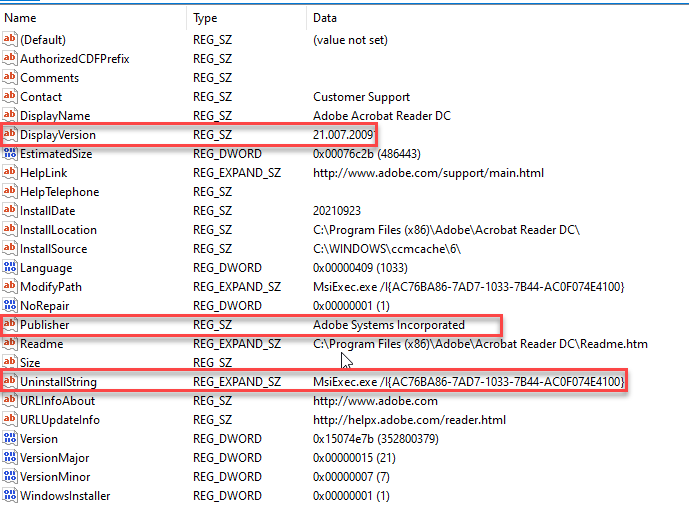Click the InstallLocation Acrobat Reader DC path
Viewport: 689px width, 522px height.
click(x=446, y=230)
